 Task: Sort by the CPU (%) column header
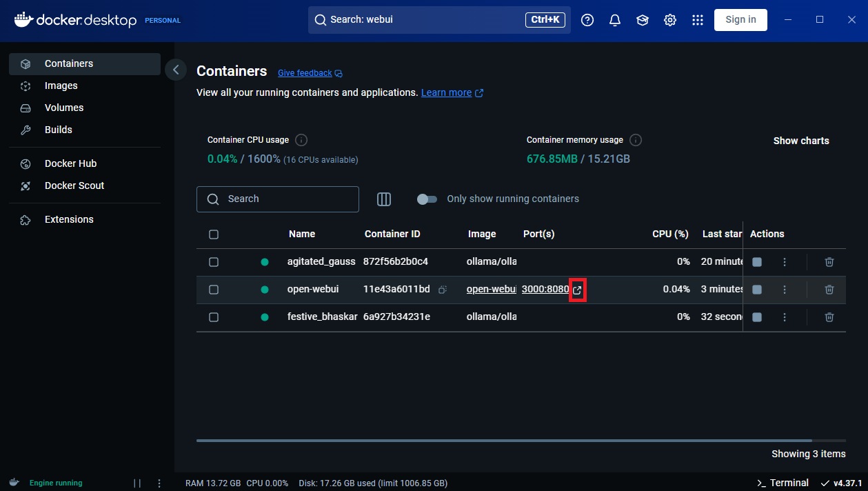click(670, 234)
